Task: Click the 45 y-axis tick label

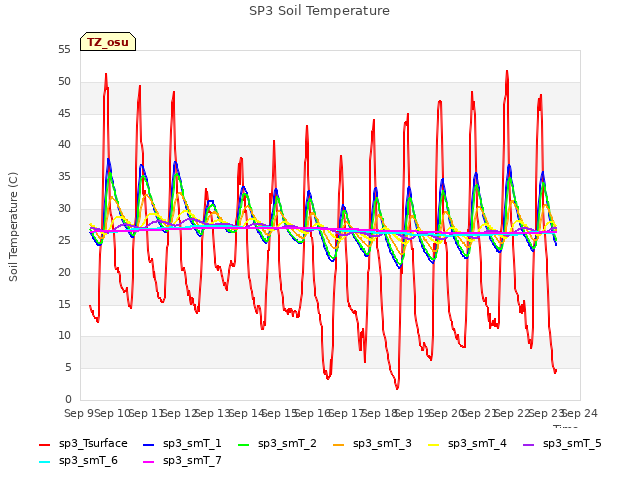Action: click(x=64, y=113)
